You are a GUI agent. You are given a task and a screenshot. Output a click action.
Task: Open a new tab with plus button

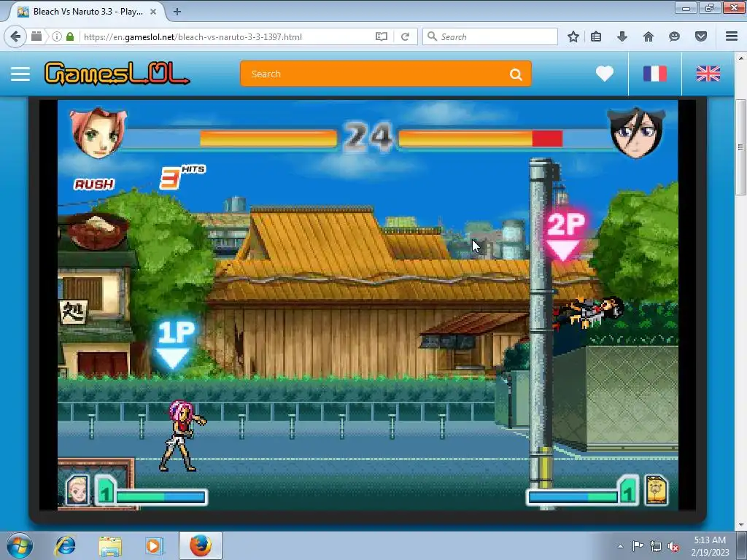point(177,12)
